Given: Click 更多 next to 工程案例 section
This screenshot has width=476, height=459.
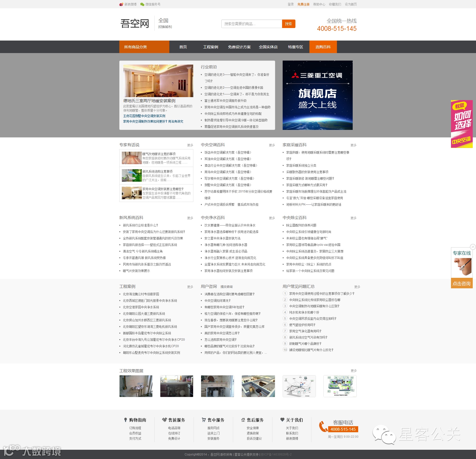Looking at the screenshot, I should (x=190, y=287).
